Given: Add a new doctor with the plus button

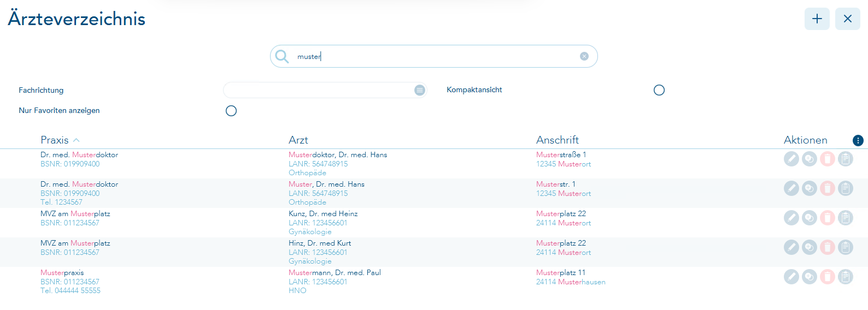Looking at the screenshot, I should pos(817,19).
